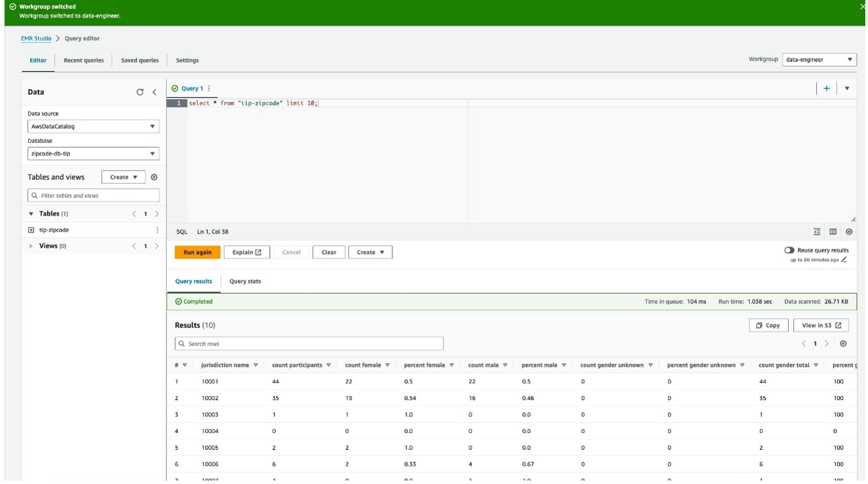Open the tip-zipcode table options menu
Screen dimensions: 868x484
pos(157,228)
